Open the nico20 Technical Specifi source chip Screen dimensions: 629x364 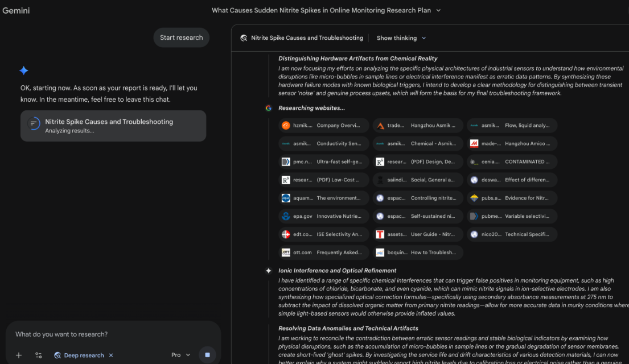[512, 234]
